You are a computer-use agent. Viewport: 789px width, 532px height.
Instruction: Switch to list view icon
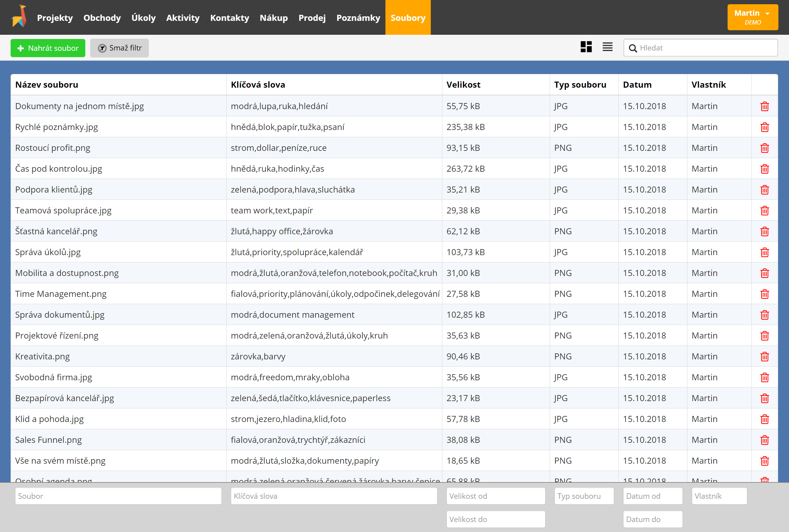[607, 47]
